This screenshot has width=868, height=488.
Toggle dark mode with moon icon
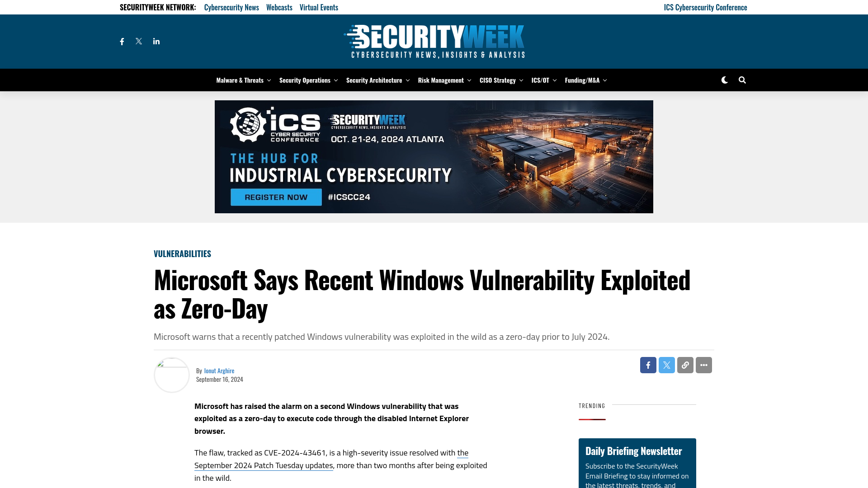pyautogui.click(x=725, y=80)
